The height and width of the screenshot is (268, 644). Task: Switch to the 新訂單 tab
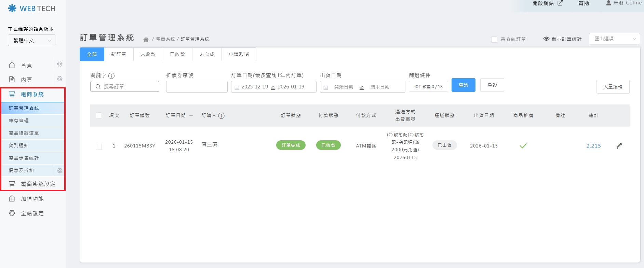coord(119,54)
